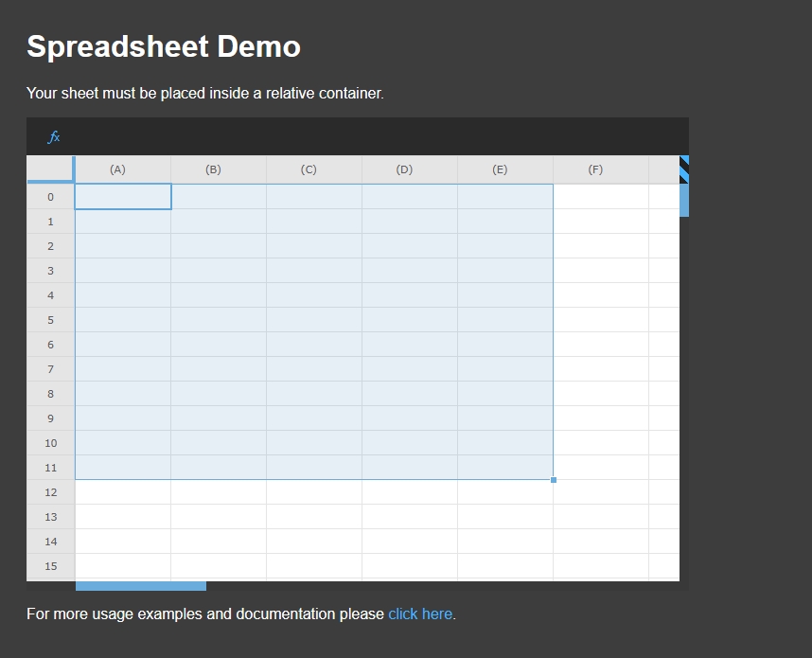The image size is (812, 658).
Task: Select row 8 header
Action: (x=51, y=394)
